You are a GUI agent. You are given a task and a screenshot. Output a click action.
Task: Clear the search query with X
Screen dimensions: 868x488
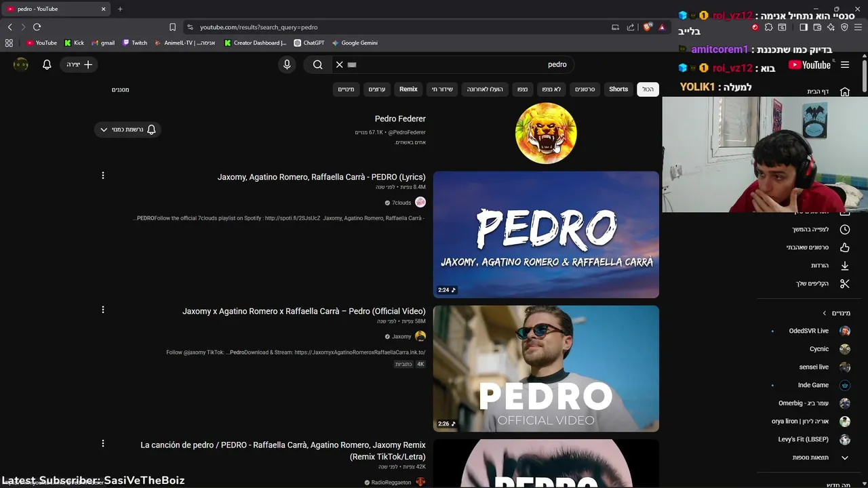point(340,64)
